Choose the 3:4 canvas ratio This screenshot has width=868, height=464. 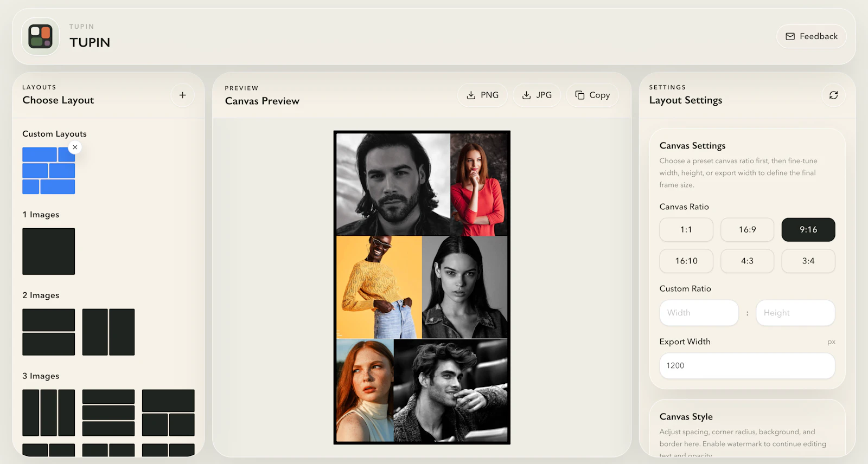pyautogui.click(x=808, y=261)
